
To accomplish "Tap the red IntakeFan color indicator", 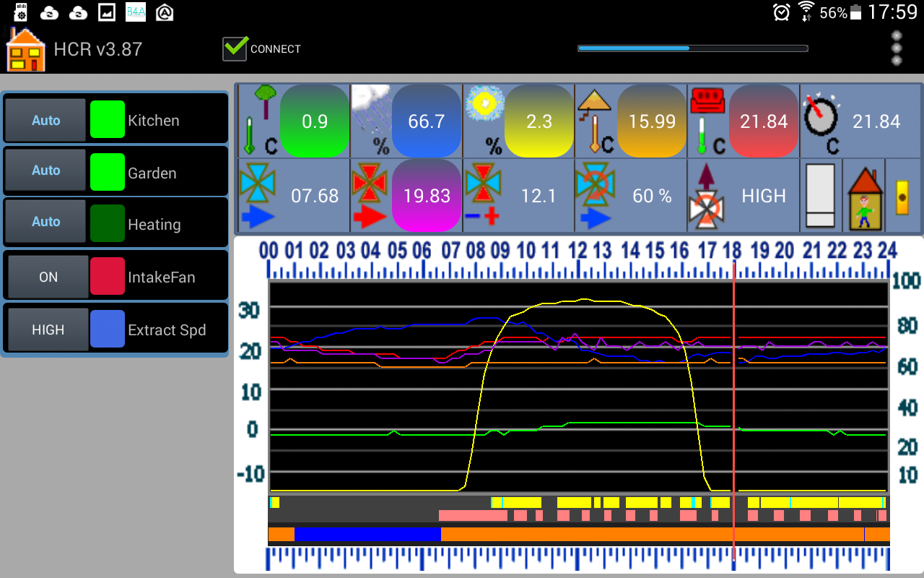I will pyautogui.click(x=108, y=277).
